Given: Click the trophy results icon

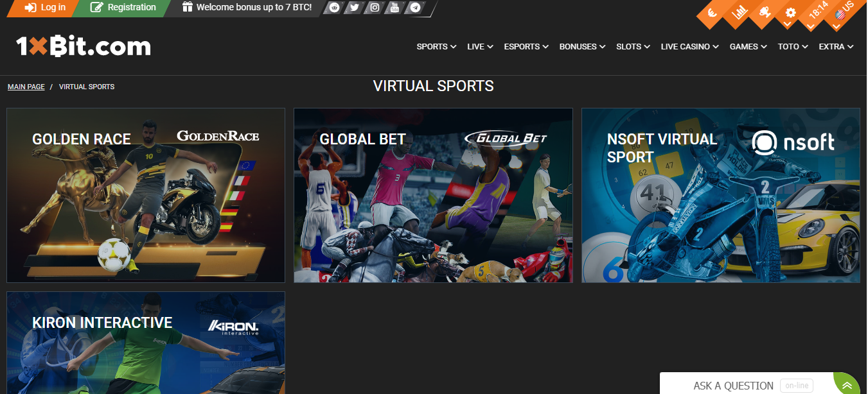Looking at the screenshot, I should coord(765,13).
